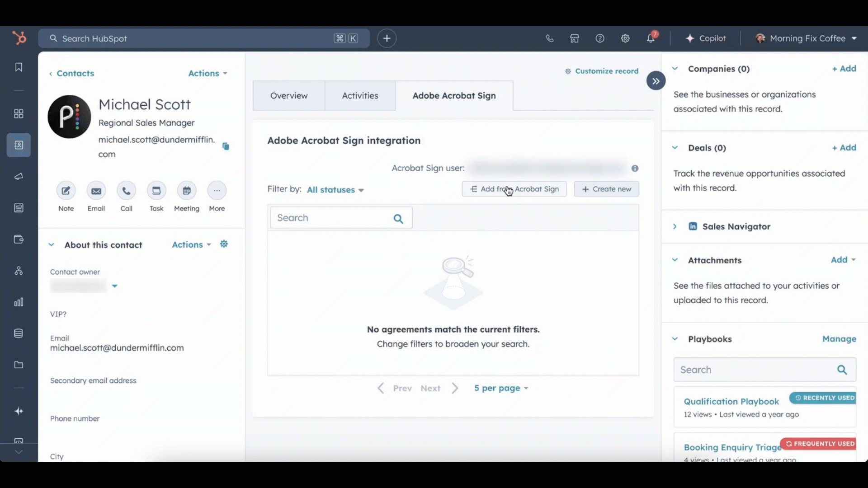
Task: Open the Email compose icon
Action: 96,191
